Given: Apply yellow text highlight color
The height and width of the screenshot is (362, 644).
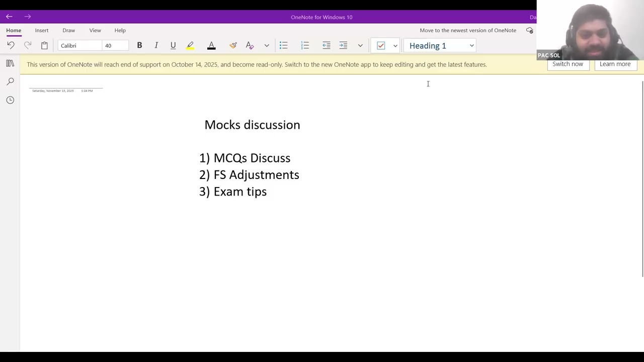Looking at the screenshot, I should (x=190, y=46).
